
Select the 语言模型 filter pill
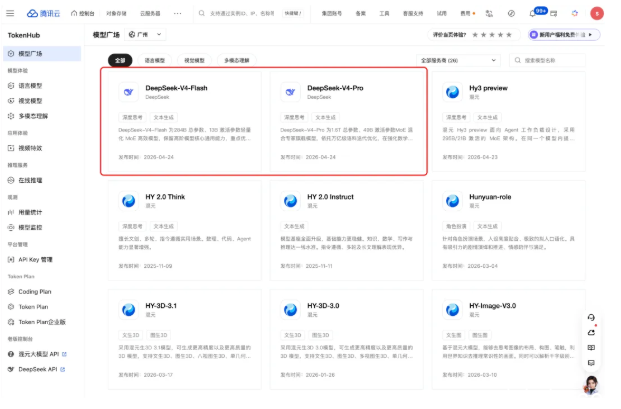(155, 60)
